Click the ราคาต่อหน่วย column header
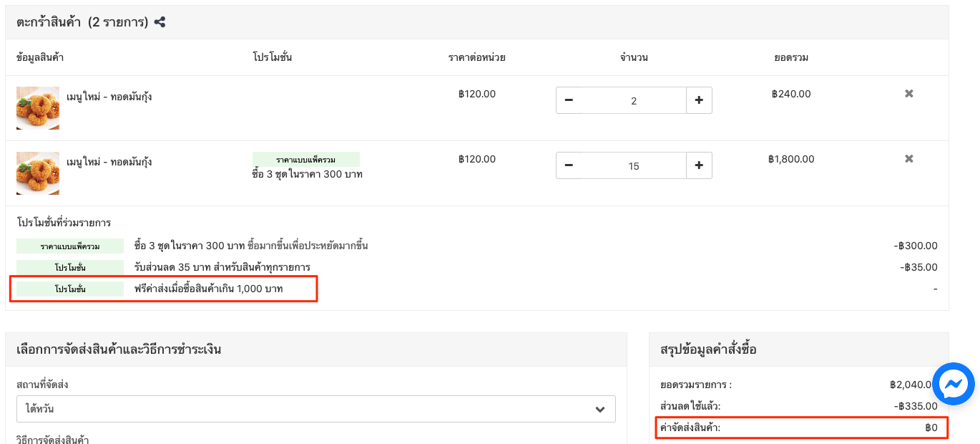The image size is (980, 444). click(477, 57)
